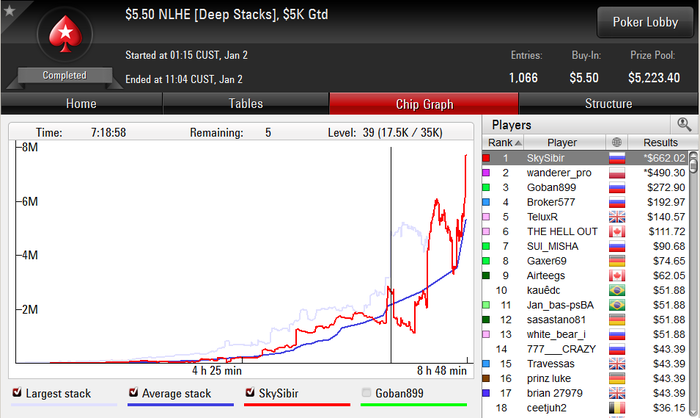Select player Goban899 in list
The width and height of the screenshot is (700, 418).
click(x=585, y=188)
